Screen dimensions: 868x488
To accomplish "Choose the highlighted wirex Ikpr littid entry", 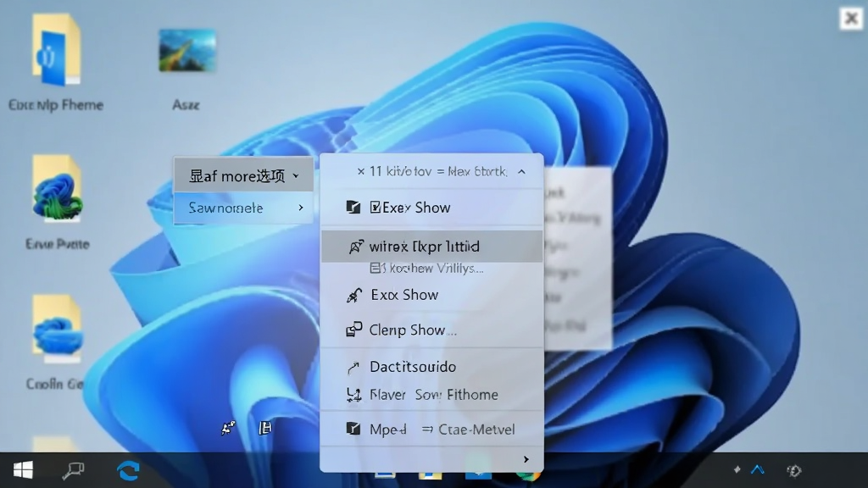I will [x=431, y=247].
